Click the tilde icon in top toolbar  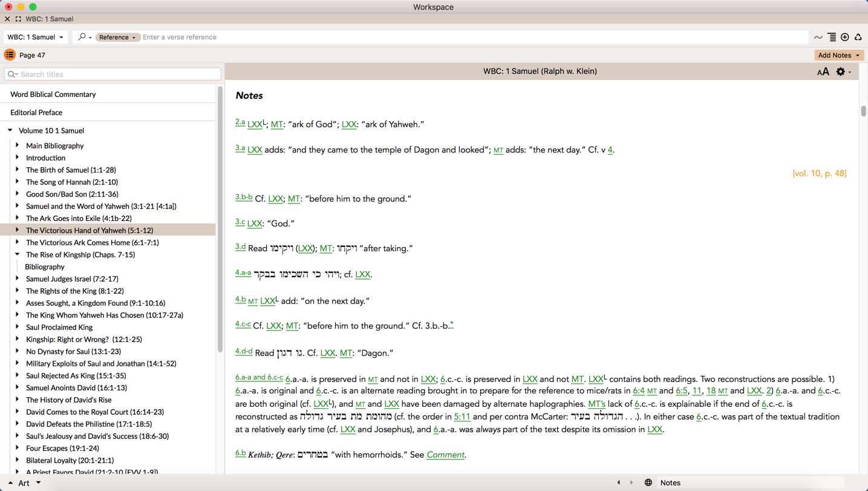point(818,38)
